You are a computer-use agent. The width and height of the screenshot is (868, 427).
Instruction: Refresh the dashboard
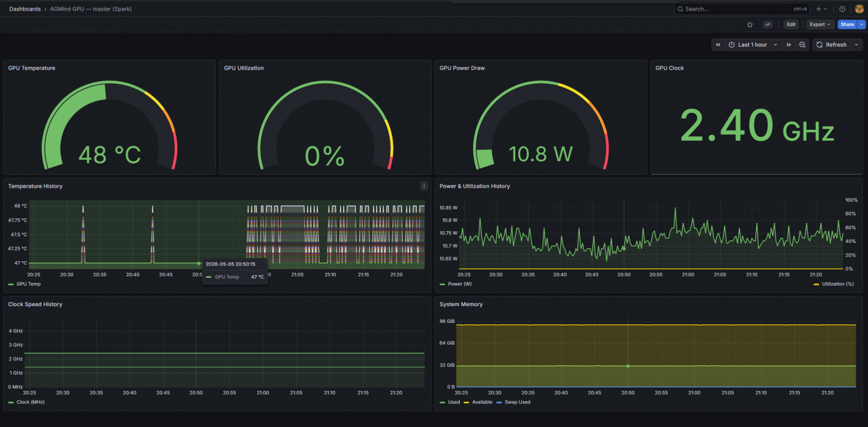click(x=832, y=45)
